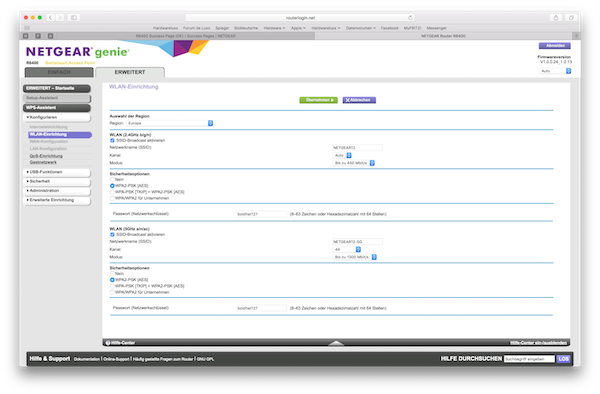Switch to the NETGEAR Router R6400 browser tab

tap(443, 36)
